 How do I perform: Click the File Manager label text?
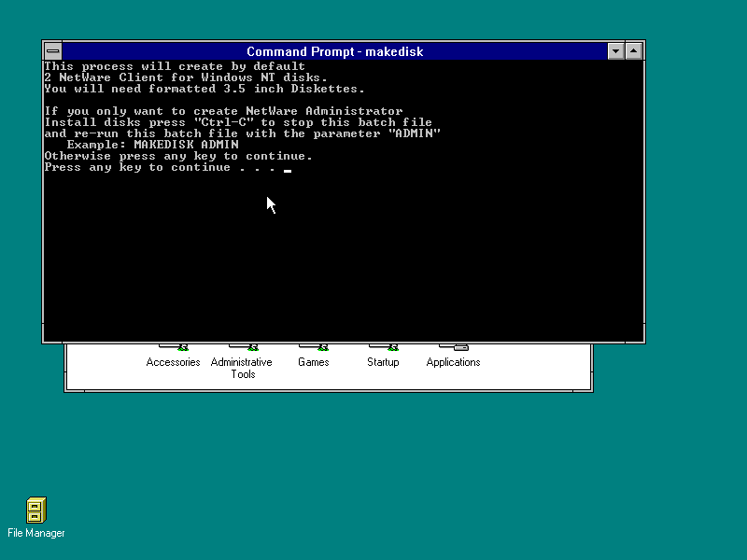[36, 533]
